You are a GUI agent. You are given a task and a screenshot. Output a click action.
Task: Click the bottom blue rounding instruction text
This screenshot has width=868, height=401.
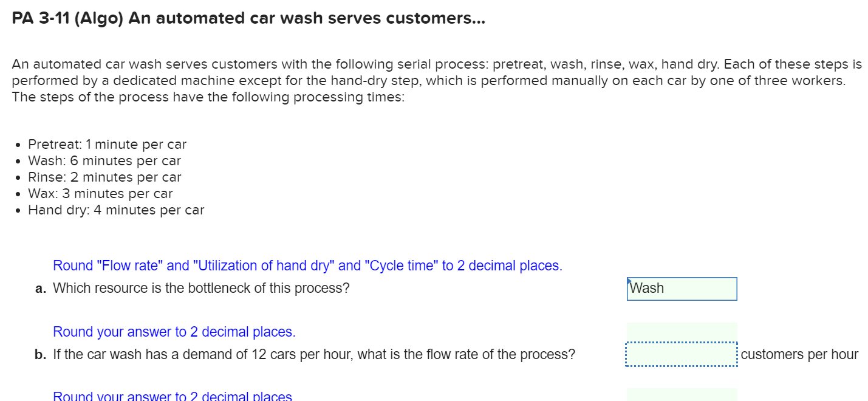tap(172, 396)
